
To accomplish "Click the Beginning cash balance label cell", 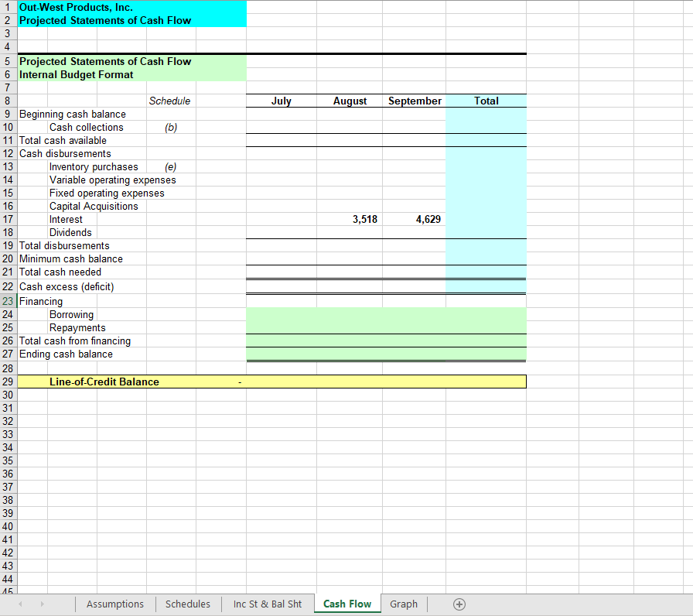I will [x=70, y=114].
